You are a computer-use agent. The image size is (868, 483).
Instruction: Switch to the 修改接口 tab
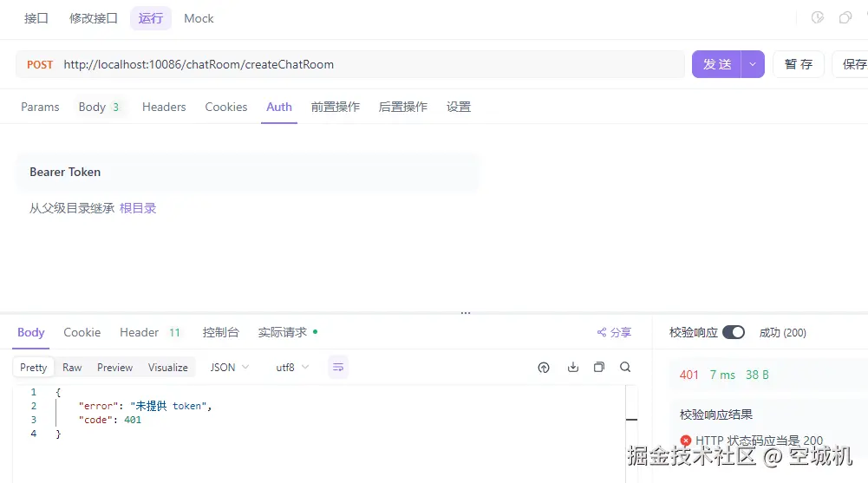click(94, 18)
